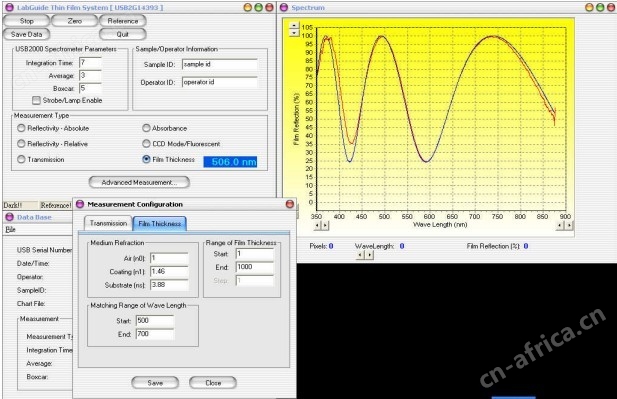Image resolution: width=617 pixels, height=399 pixels.
Task: Select Reflectivity - Absolute measurement type
Action: [21, 128]
